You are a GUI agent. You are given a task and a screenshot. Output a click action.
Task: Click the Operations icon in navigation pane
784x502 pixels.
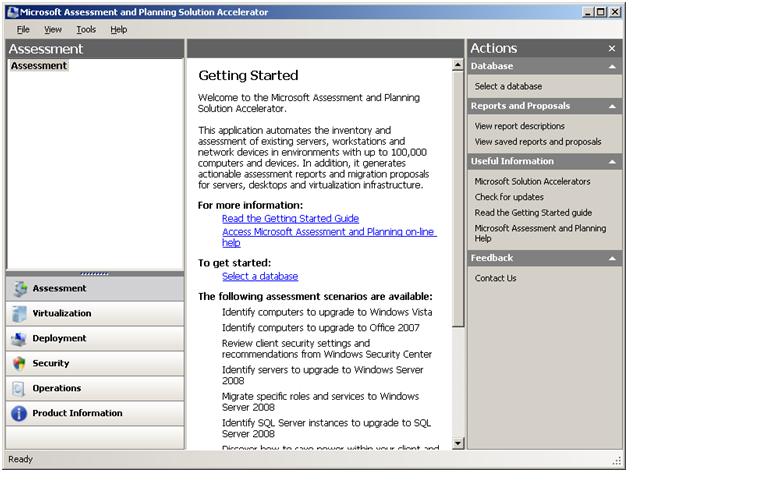point(19,388)
